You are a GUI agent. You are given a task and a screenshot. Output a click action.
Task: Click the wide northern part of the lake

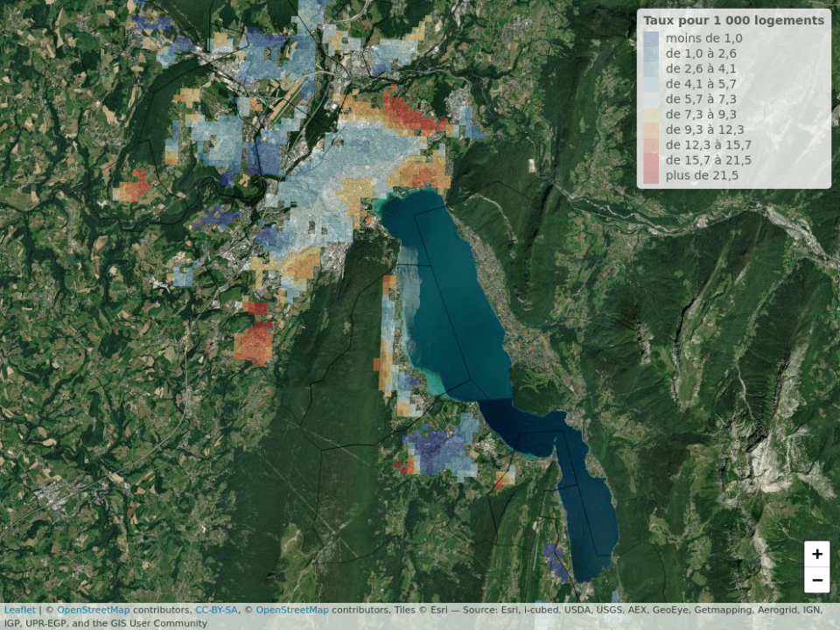tap(455, 297)
